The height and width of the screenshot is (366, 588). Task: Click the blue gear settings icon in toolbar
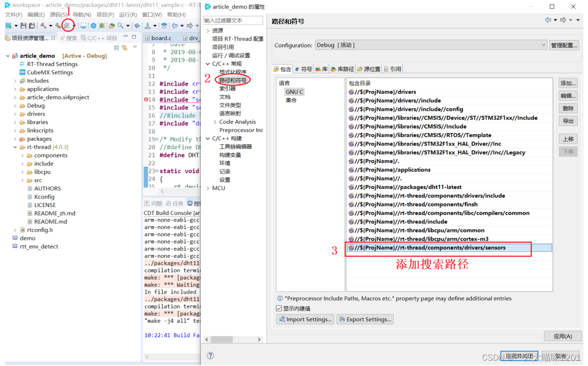click(93, 26)
